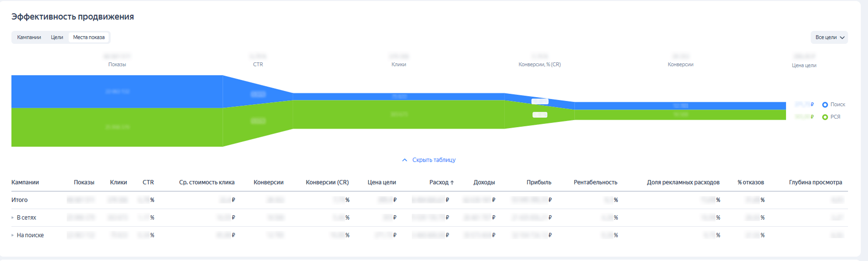The image size is (868, 261).
Task: Click the green РСЯ legend circle
Action: click(825, 117)
